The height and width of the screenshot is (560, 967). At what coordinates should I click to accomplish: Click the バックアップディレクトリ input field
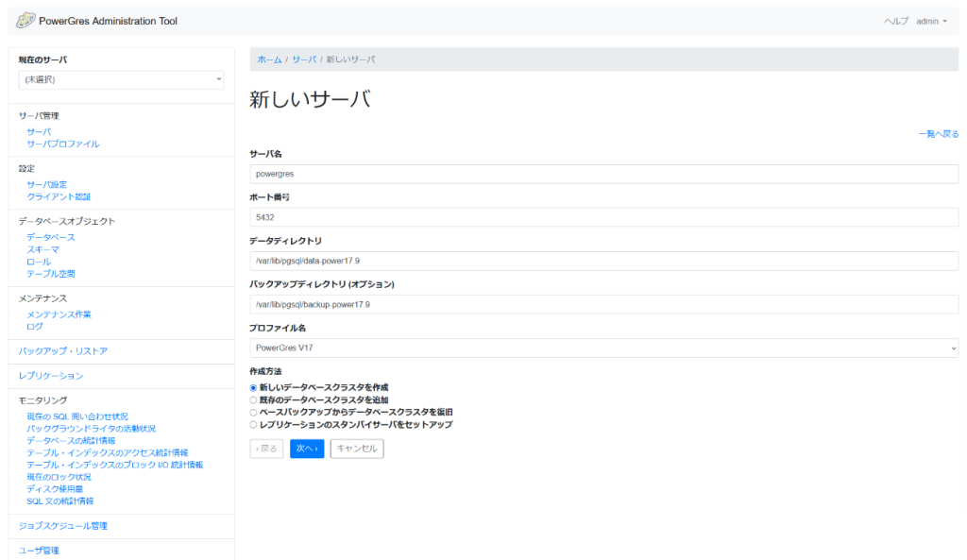coord(603,305)
